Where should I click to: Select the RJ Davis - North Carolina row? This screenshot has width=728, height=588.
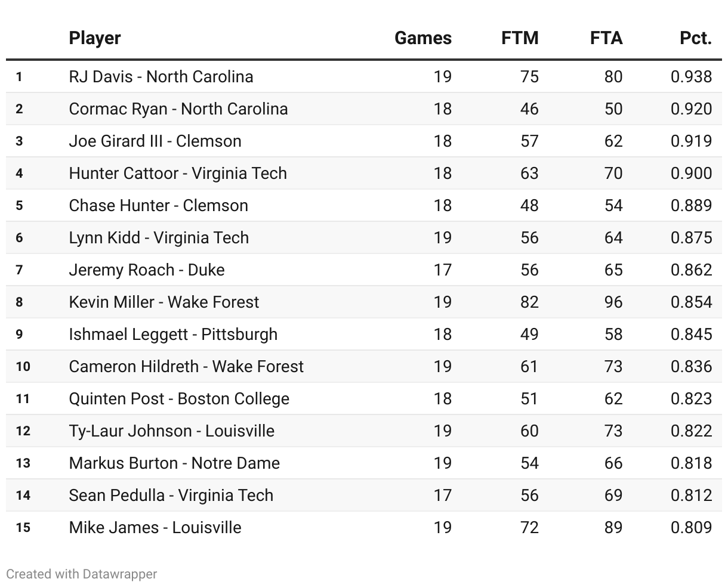364,76
